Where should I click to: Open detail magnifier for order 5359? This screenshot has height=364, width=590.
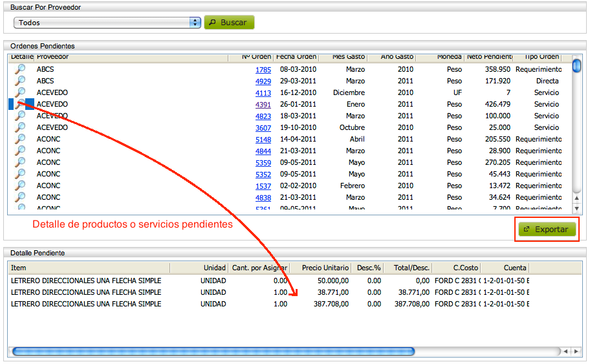tap(20, 162)
